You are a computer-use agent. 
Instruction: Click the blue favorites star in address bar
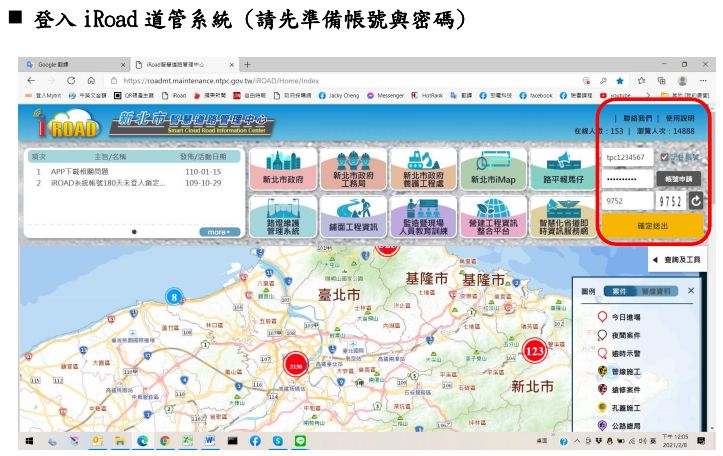[x=620, y=81]
